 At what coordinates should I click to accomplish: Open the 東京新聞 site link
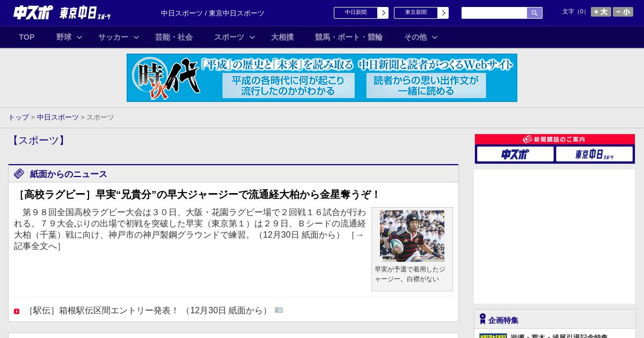416,13
